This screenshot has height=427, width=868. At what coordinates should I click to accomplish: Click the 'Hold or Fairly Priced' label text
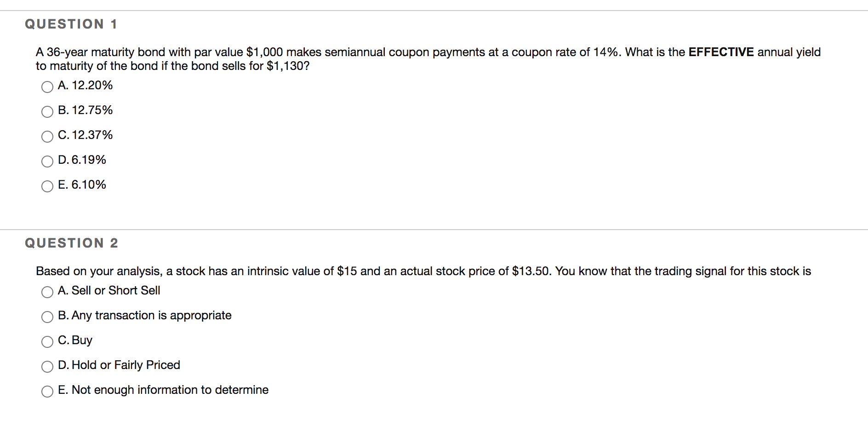pyautogui.click(x=119, y=365)
